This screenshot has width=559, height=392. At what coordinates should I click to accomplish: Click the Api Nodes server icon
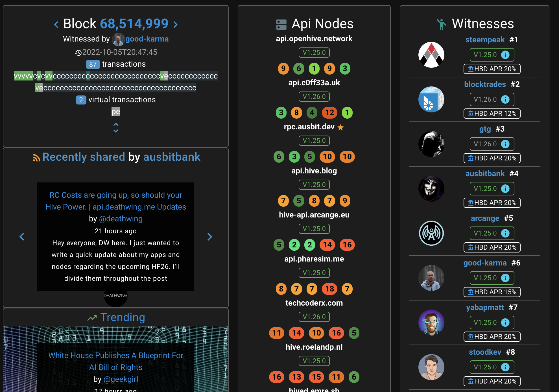point(281,25)
